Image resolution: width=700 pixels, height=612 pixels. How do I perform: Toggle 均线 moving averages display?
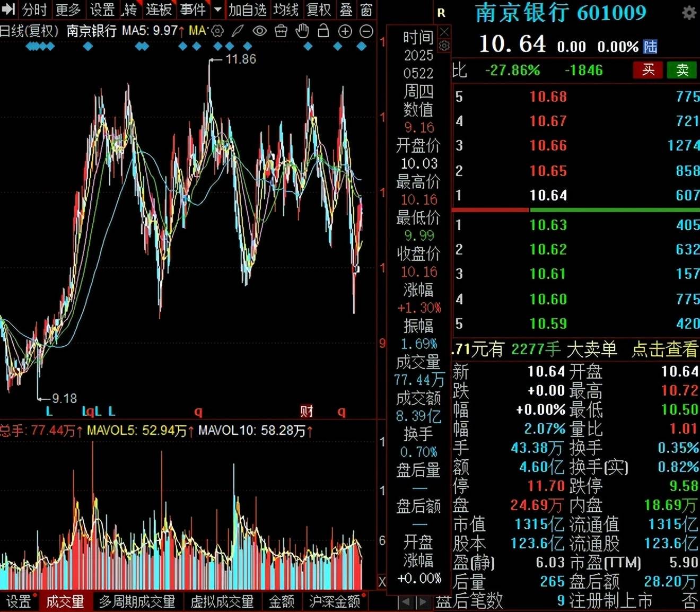click(x=286, y=10)
